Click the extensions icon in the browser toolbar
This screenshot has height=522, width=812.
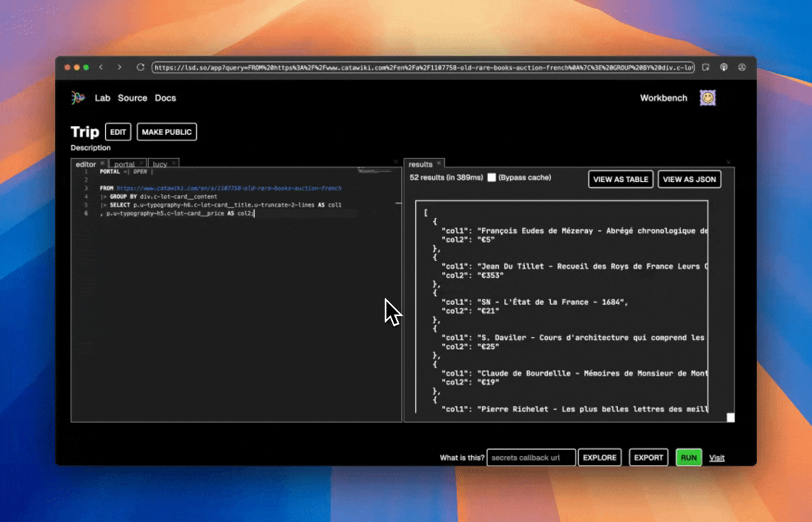click(x=724, y=66)
